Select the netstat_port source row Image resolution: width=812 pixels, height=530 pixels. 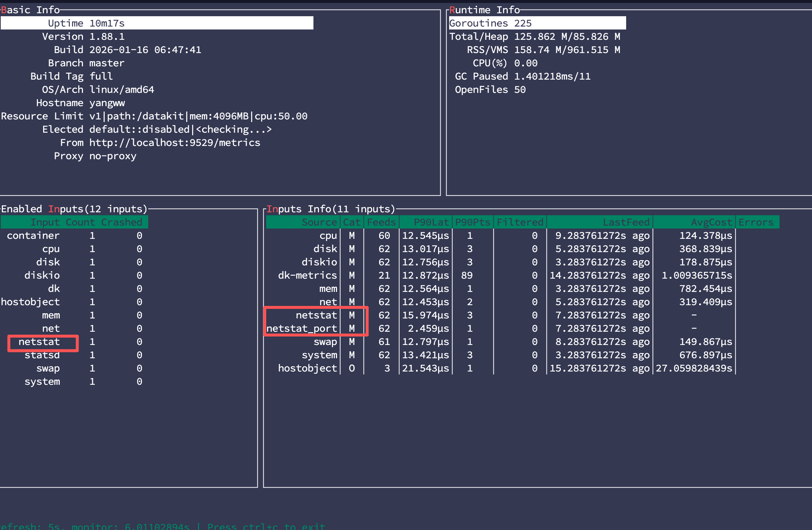(x=302, y=329)
